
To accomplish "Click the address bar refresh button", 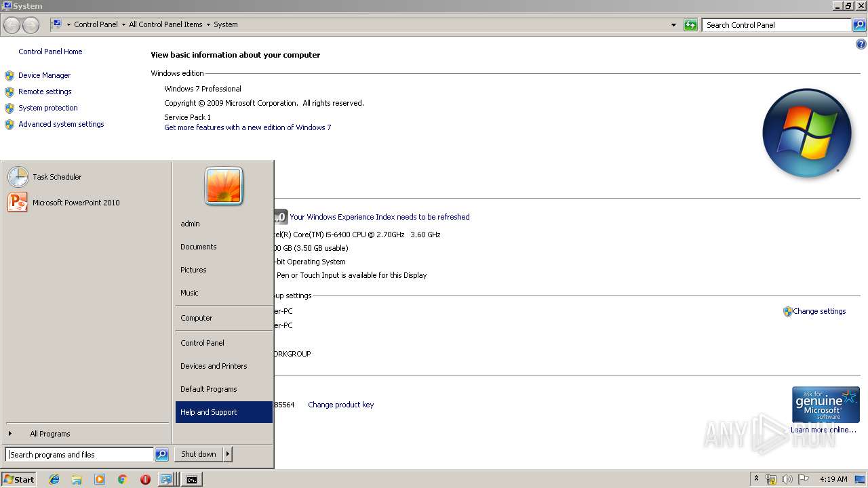I will (690, 25).
